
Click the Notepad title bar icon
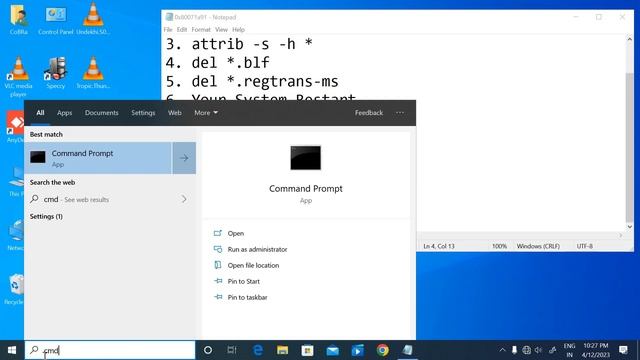coord(169,17)
